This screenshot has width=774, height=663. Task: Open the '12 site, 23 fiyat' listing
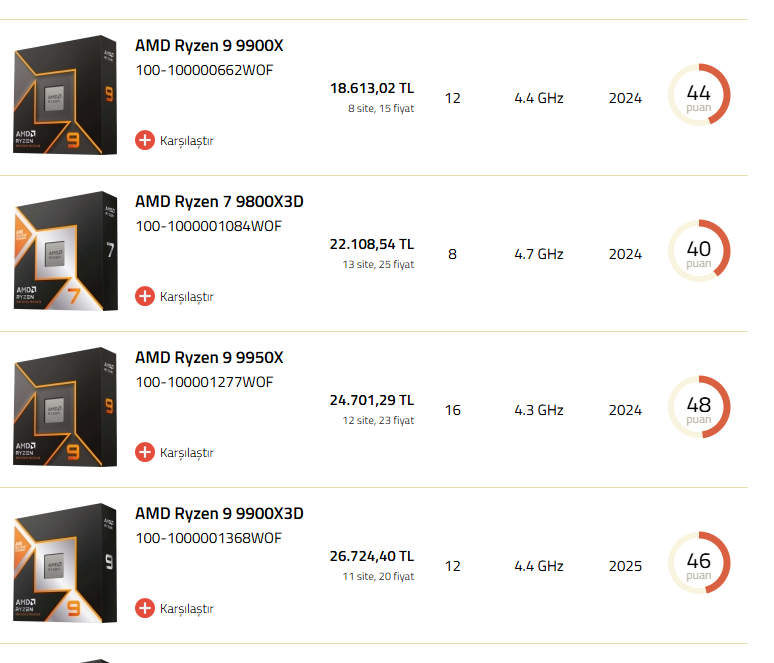click(378, 420)
